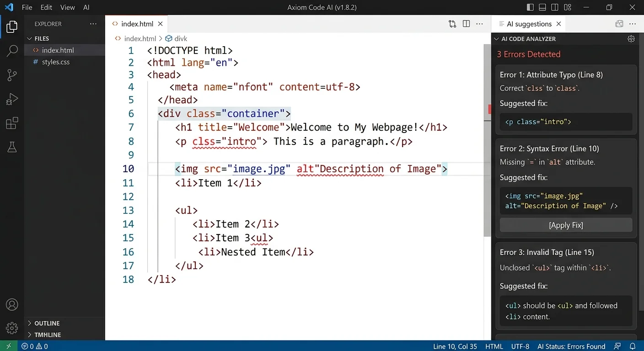Click the div class="container" on line 6

point(224,113)
